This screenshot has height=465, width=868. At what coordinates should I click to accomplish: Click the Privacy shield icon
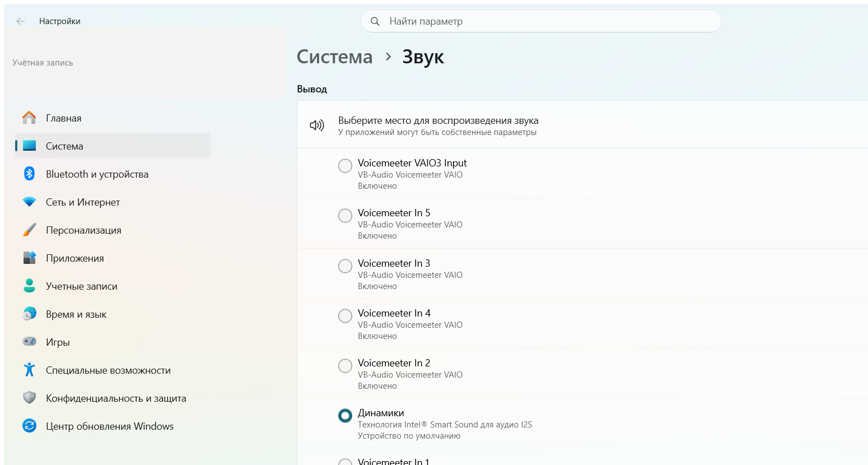[29, 398]
